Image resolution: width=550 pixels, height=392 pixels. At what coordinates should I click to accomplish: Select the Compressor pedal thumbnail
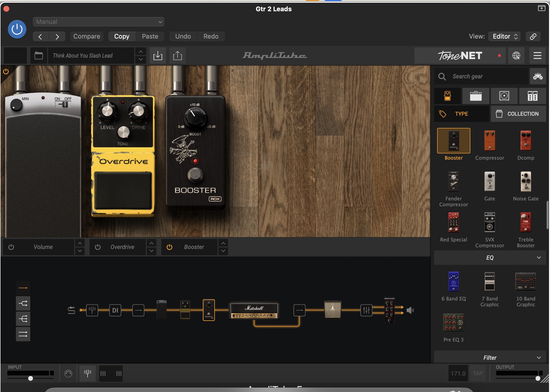coord(490,141)
